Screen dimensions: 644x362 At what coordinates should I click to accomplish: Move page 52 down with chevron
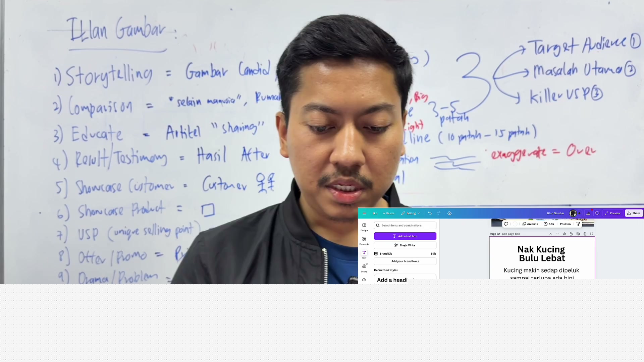557,234
